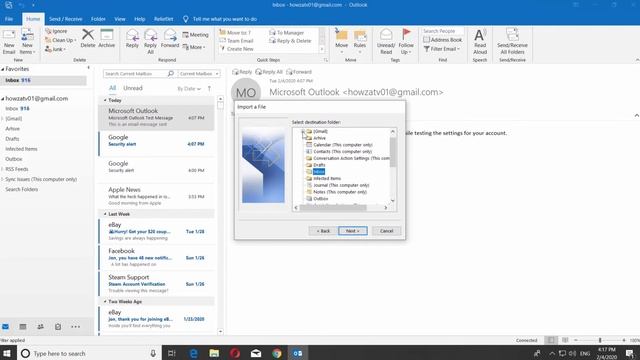640x360 pixels.
Task: Select Drafts in the left folder pane
Action: pyautogui.click(x=12, y=139)
